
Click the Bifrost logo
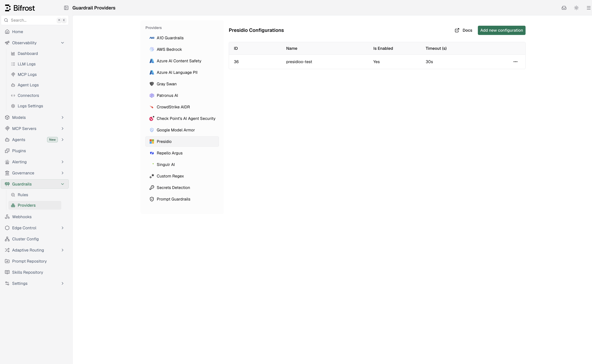(20, 8)
